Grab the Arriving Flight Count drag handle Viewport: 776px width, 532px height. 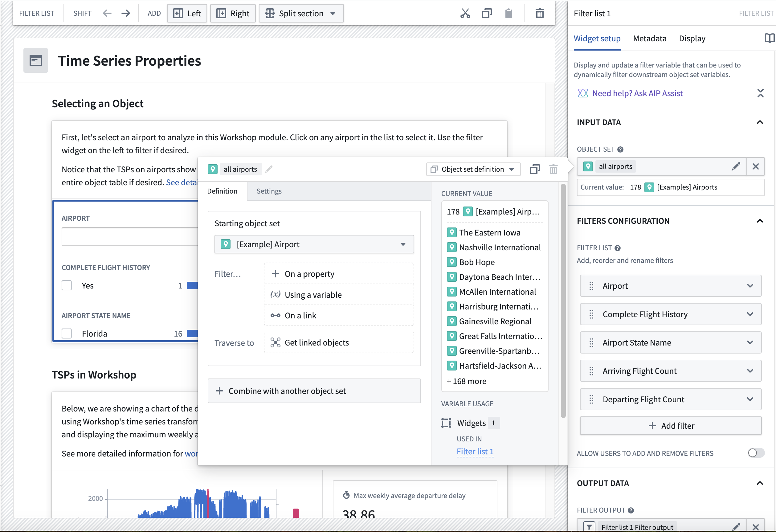coord(591,371)
